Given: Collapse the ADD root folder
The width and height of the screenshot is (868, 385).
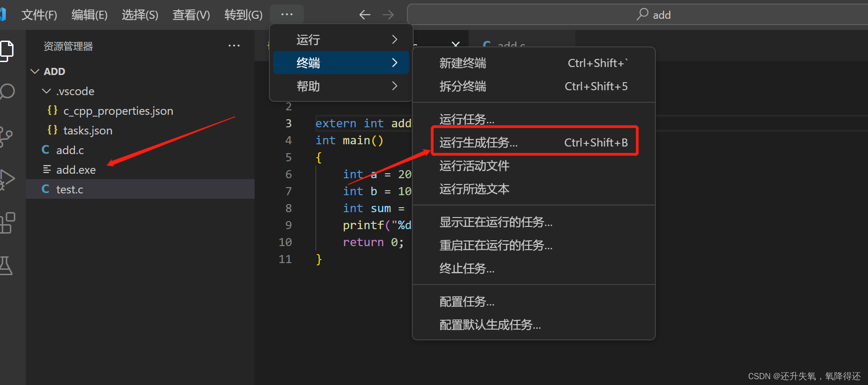Looking at the screenshot, I should tap(35, 71).
